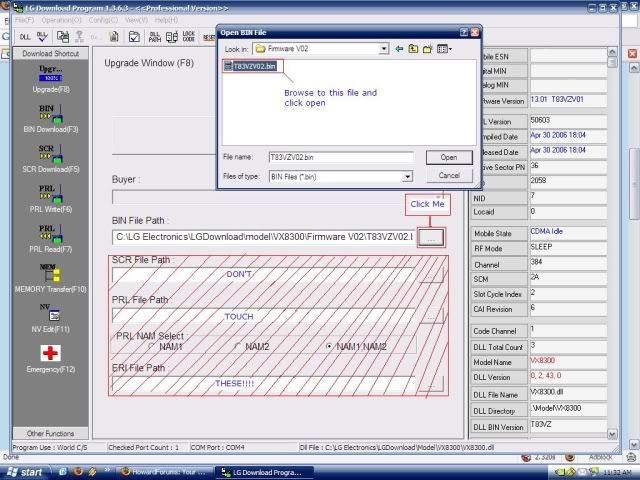
Task: Expand the Look in folder dropdown
Action: tap(384, 49)
